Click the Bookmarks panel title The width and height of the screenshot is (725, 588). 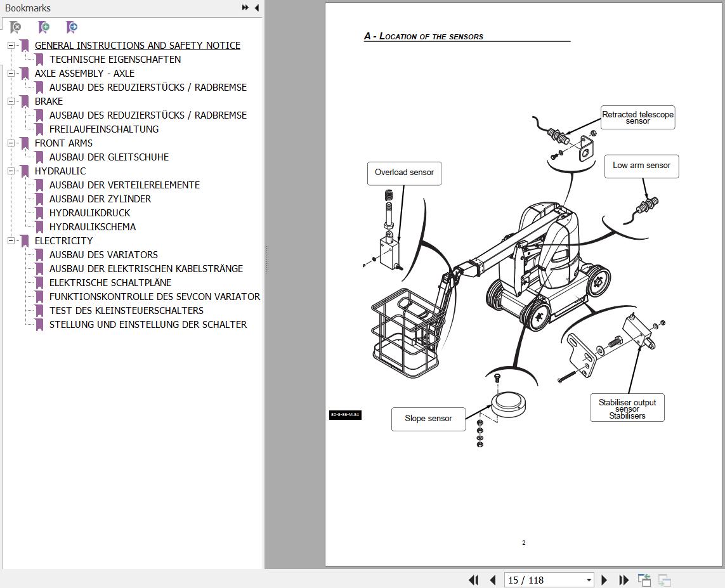pyautogui.click(x=28, y=8)
